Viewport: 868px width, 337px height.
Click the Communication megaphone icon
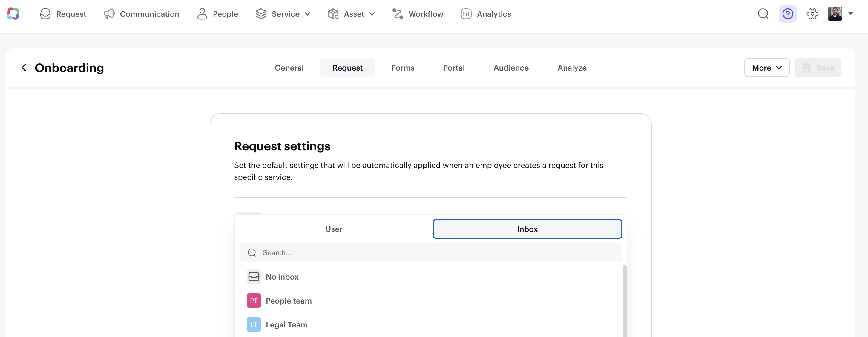click(109, 14)
